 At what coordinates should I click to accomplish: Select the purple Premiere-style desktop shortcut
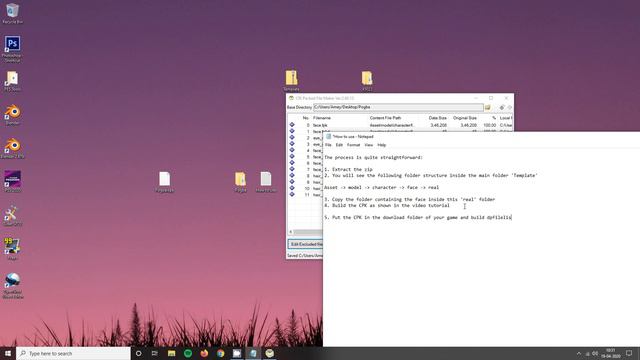pyautogui.click(x=12, y=181)
